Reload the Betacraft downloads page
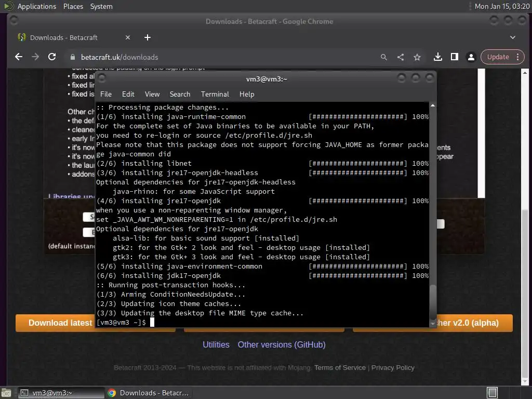This screenshot has height=399, width=532. pos(52,57)
